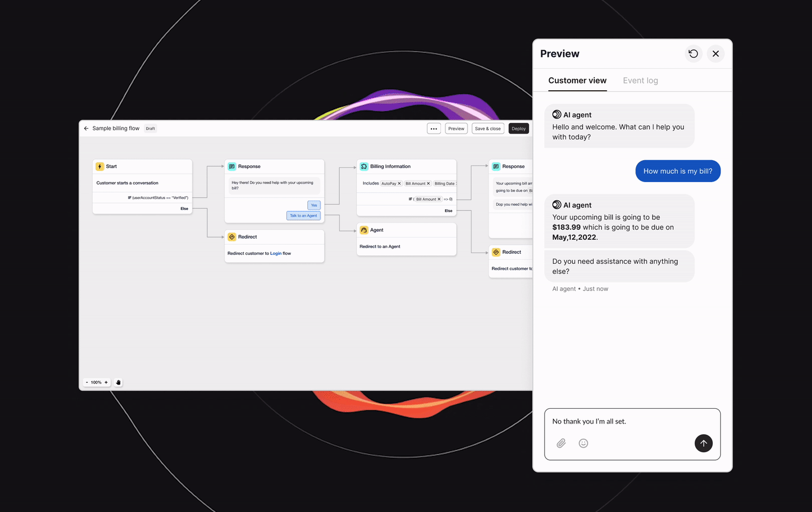The image size is (812, 512).
Task: Select the Yes reply option
Action: pos(314,205)
